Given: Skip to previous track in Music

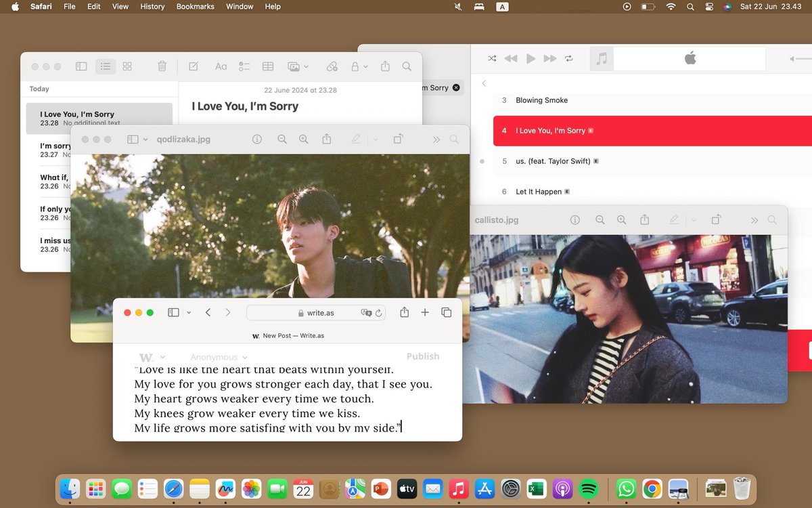Looking at the screenshot, I should (511, 59).
